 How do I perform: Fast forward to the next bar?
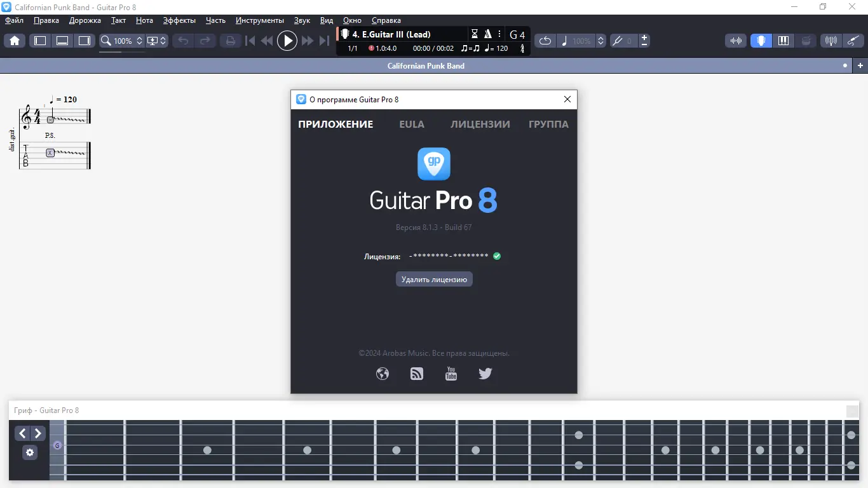point(308,41)
